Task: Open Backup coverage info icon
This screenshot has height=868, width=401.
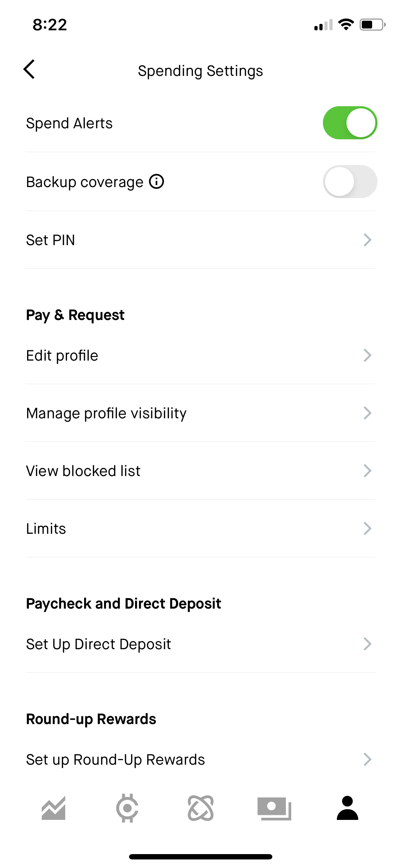Action: (156, 181)
